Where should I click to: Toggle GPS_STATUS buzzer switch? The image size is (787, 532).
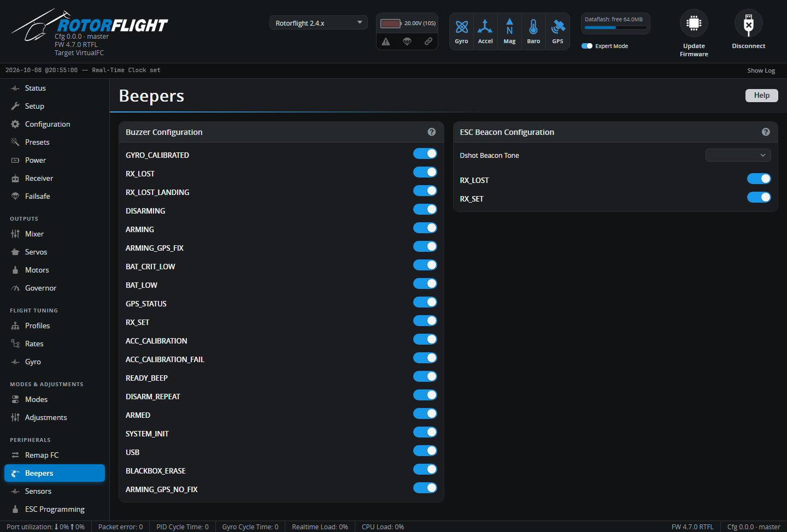(425, 302)
